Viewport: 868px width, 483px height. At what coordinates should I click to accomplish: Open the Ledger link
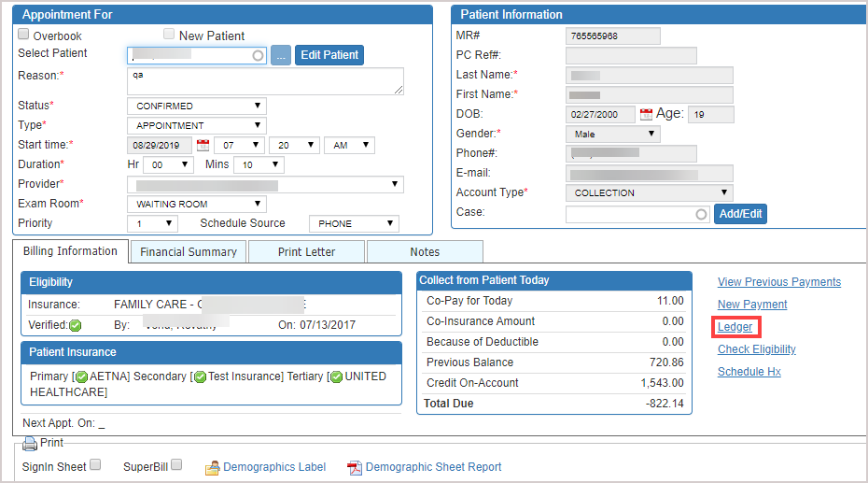tap(735, 327)
